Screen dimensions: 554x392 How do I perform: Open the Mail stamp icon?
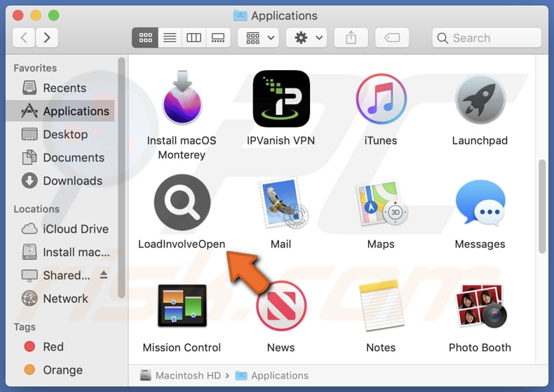click(x=283, y=203)
